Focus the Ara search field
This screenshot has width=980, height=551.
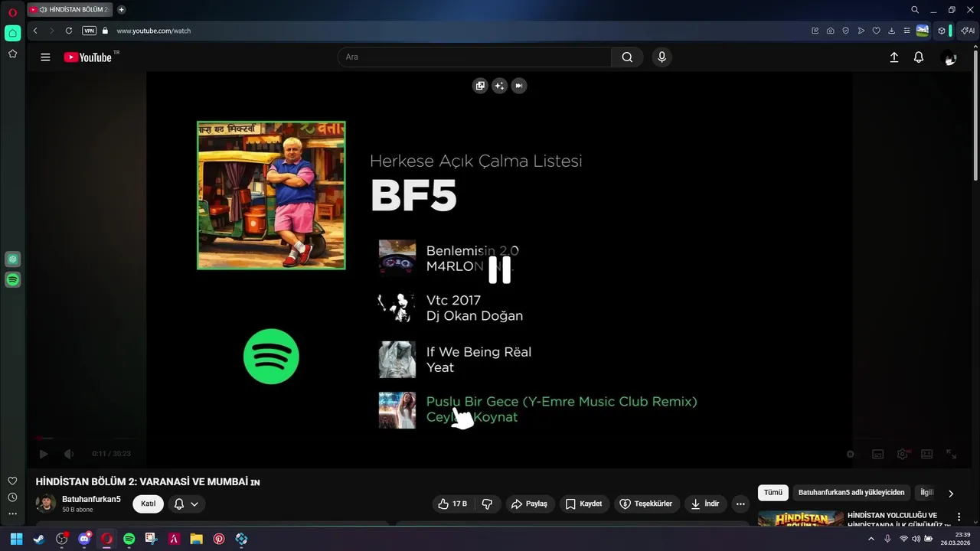[475, 57]
